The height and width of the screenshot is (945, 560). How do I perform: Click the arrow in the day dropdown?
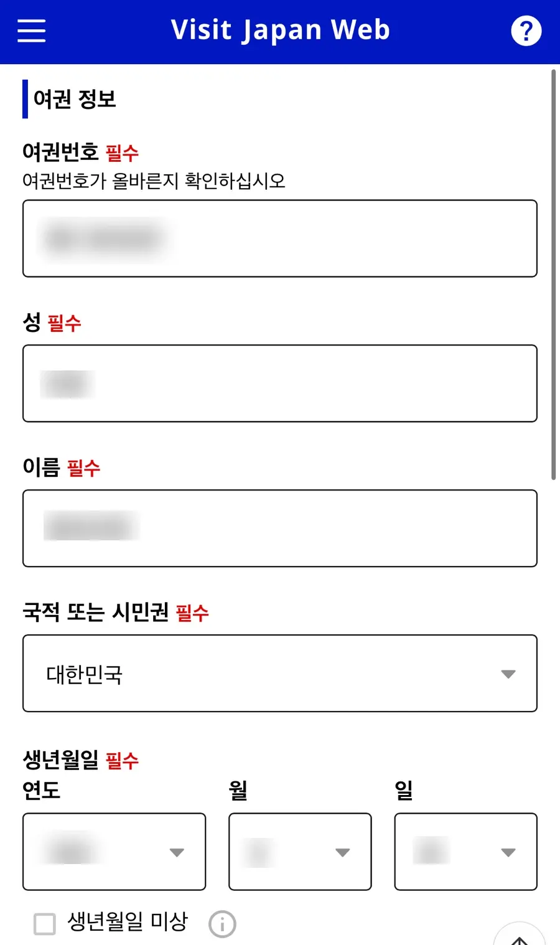(508, 852)
